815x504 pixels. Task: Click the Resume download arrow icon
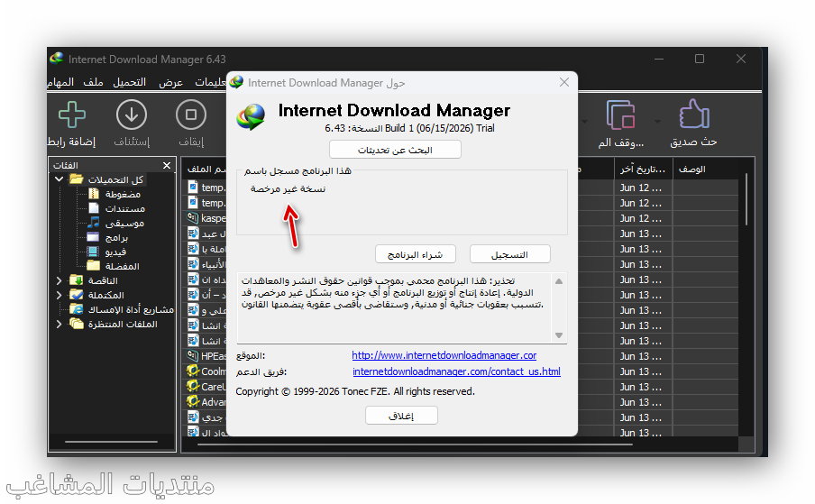pos(131,115)
